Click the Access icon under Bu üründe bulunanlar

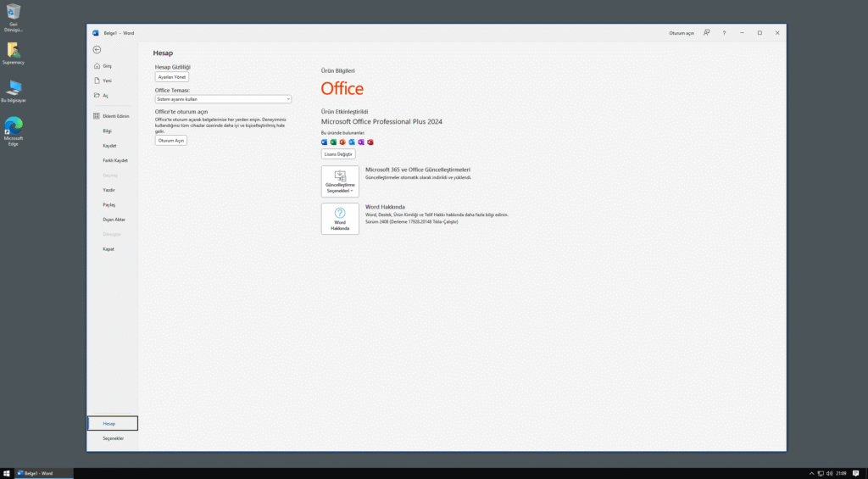[x=370, y=142]
